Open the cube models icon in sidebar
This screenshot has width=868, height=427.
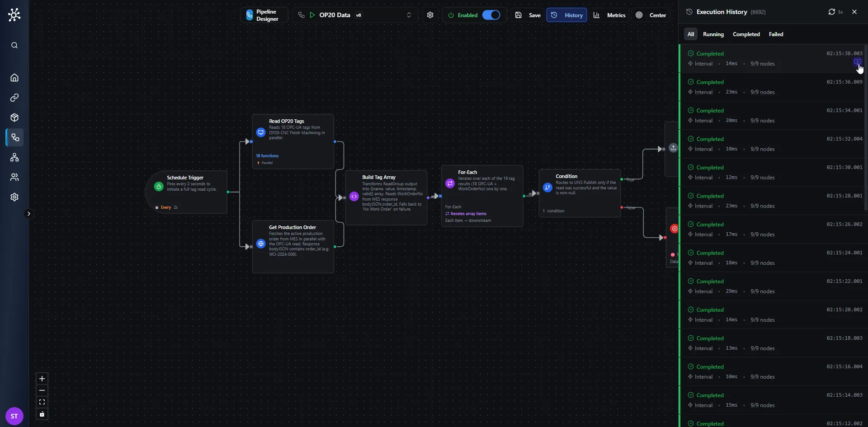14,117
